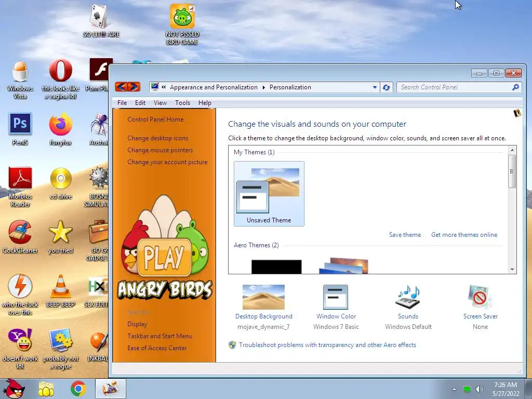This screenshot has width=532, height=399.
Task: Show hidden tray icons arrow
Action: point(454,389)
